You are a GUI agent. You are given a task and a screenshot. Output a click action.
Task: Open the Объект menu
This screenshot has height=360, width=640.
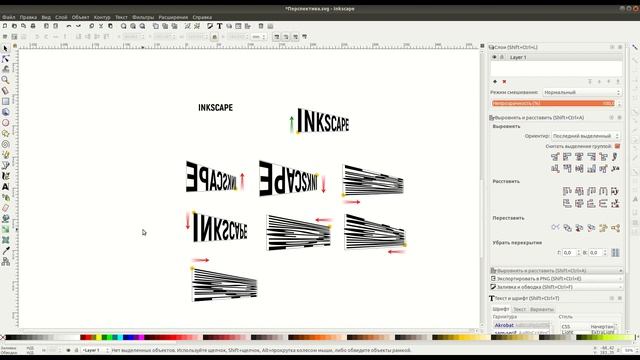point(80,17)
